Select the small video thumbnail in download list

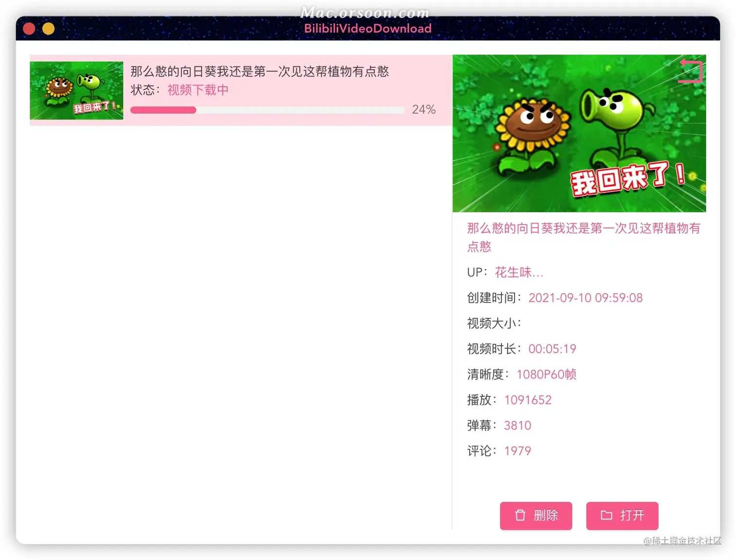(76, 91)
